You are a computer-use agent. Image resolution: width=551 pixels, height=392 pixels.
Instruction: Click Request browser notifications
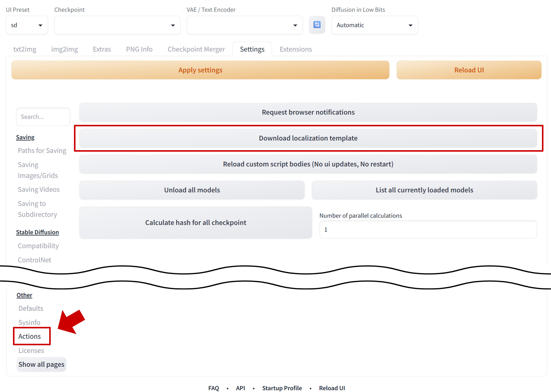click(308, 112)
